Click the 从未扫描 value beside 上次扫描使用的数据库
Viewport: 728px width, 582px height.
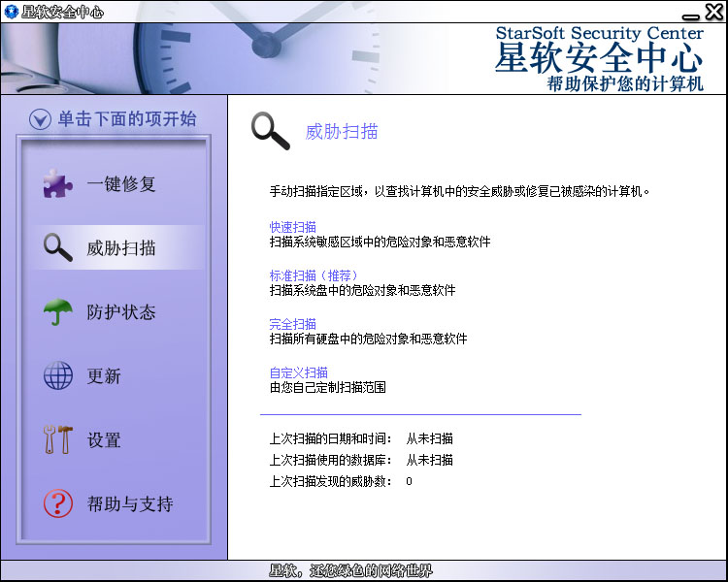click(429, 460)
